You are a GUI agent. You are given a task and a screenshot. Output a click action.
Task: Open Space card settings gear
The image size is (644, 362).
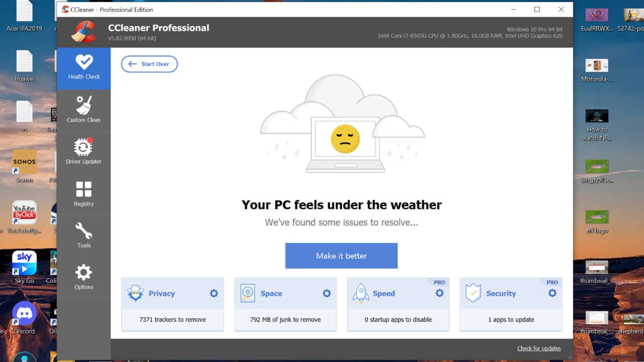tap(327, 293)
